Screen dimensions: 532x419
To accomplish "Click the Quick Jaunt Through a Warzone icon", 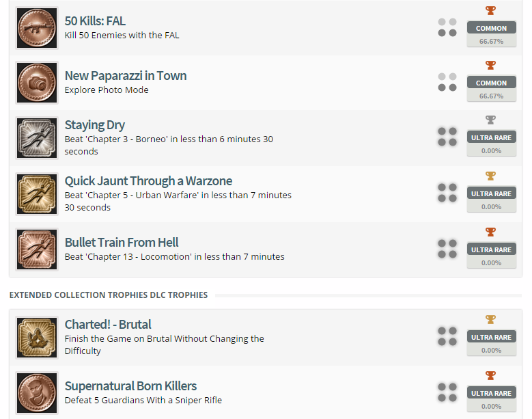I will pyautogui.click(x=36, y=194).
